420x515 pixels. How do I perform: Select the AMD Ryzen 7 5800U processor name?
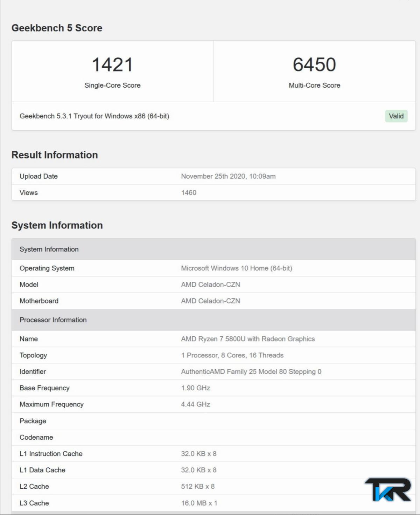248,339
